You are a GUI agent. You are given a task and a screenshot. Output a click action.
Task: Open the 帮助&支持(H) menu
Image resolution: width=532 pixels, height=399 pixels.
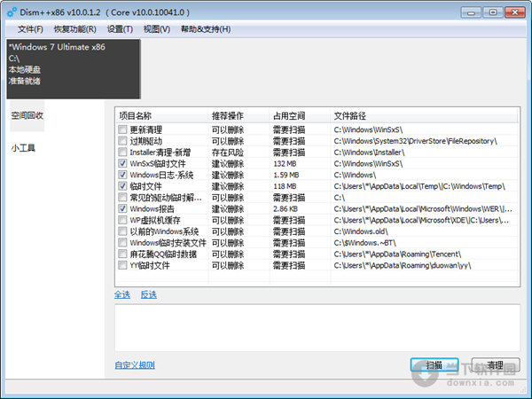pos(206,29)
